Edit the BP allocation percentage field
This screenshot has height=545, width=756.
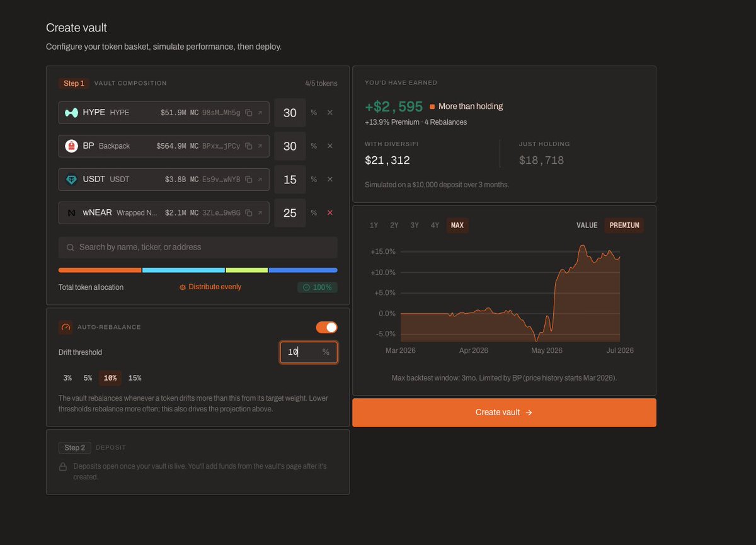pyautogui.click(x=290, y=146)
